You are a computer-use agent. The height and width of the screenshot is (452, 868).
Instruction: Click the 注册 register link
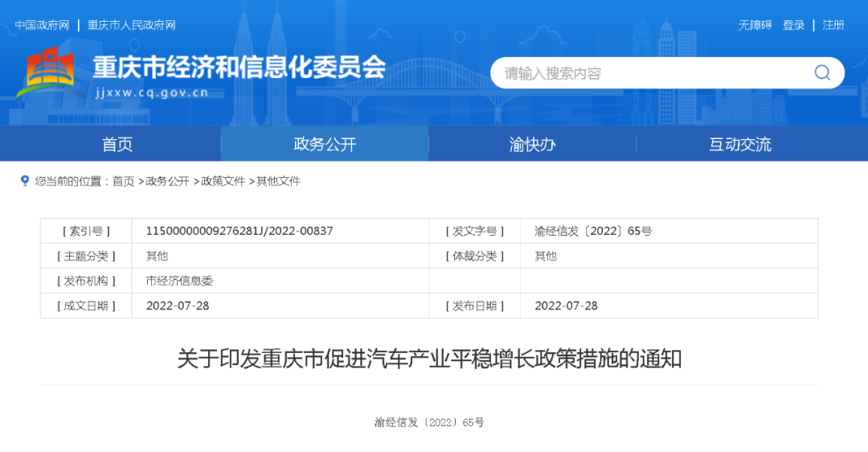[x=833, y=25]
